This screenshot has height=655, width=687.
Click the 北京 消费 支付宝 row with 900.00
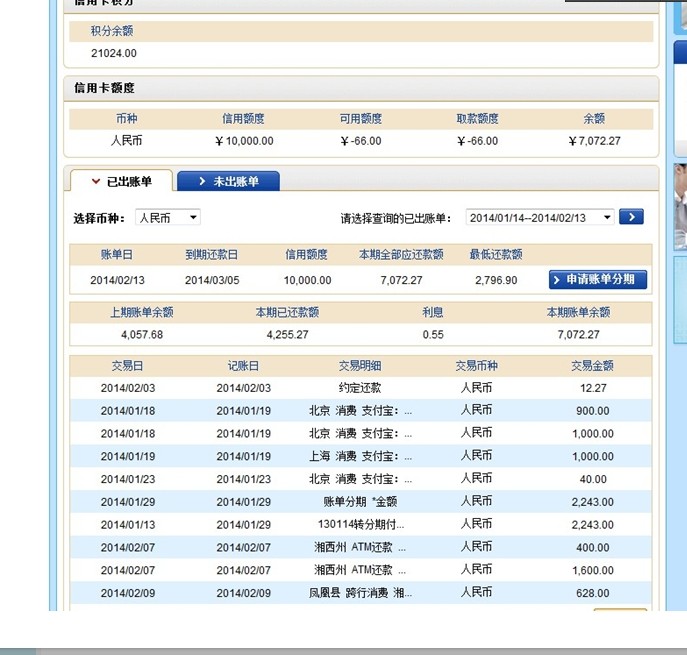click(x=360, y=410)
